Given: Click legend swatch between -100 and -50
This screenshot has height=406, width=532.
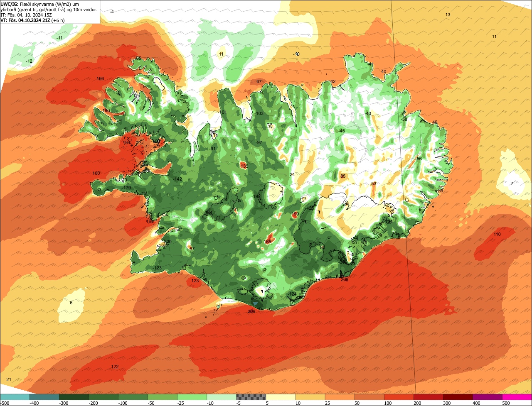Looking at the screenshot, I should [133, 397].
